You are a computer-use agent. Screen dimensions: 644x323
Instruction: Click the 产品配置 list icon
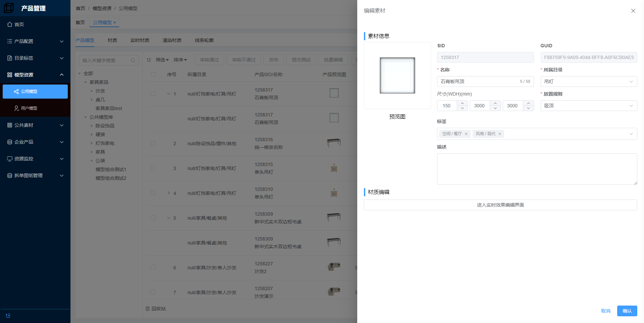tap(10, 41)
